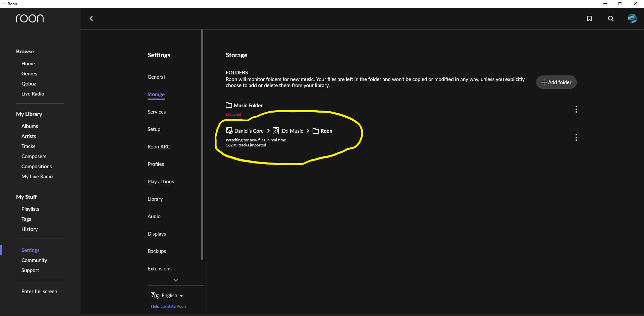Screen dimensions: 644x316
Task: Click the red Disabled status
Action: 233,114
